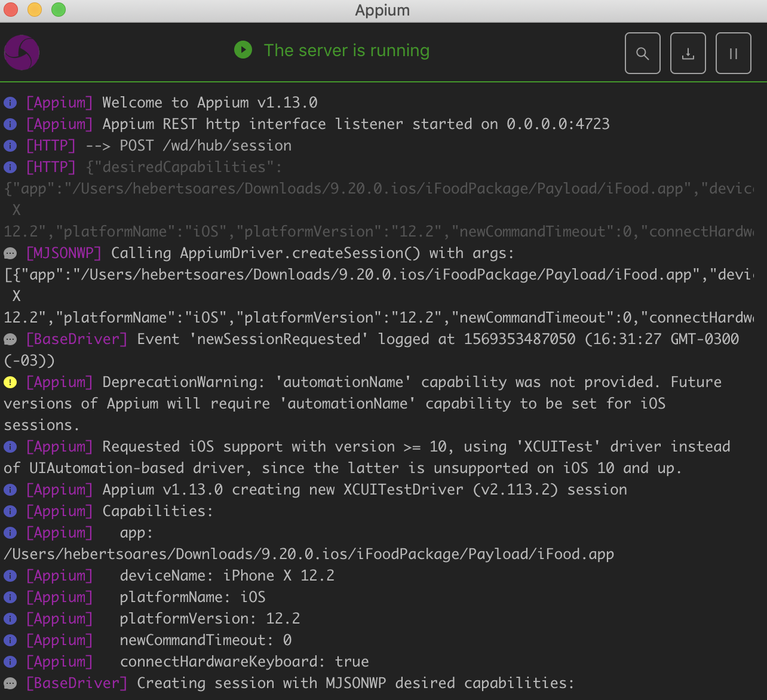Pause the Appium server with the stop button
Screen dimensions: 767x700
point(734,53)
